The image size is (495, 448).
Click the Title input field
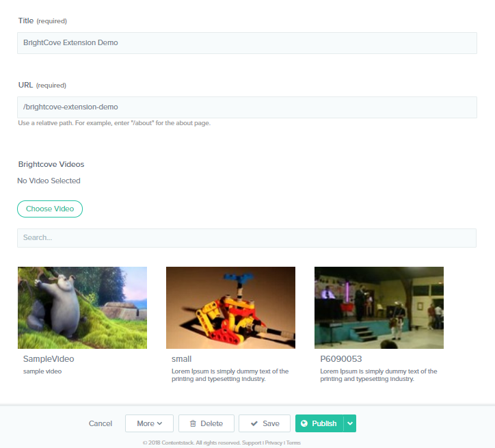(247, 43)
